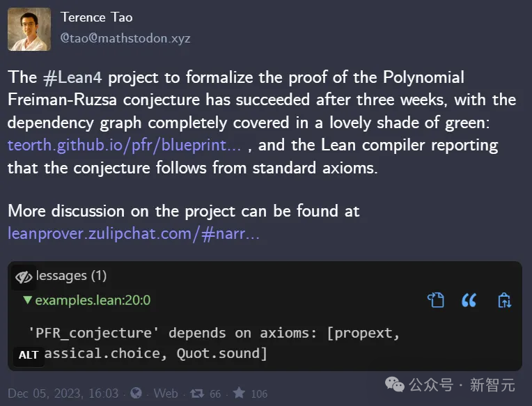Click the copy message icon

pos(436,300)
